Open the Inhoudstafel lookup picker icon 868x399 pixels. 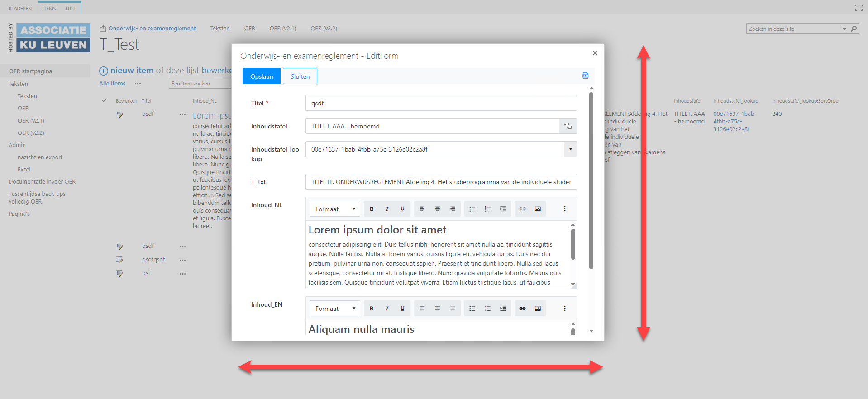pos(568,126)
